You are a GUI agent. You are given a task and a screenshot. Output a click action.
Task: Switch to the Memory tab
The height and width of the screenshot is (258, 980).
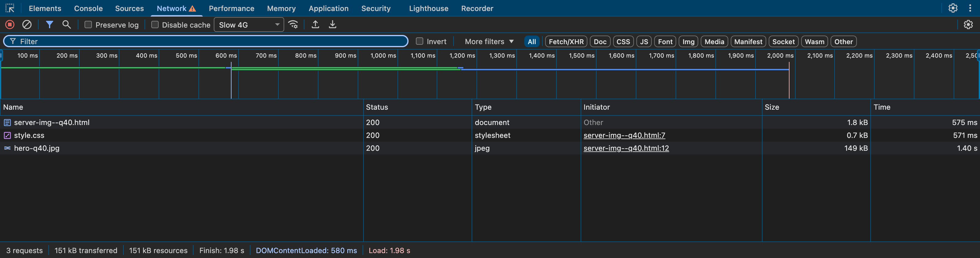281,8
